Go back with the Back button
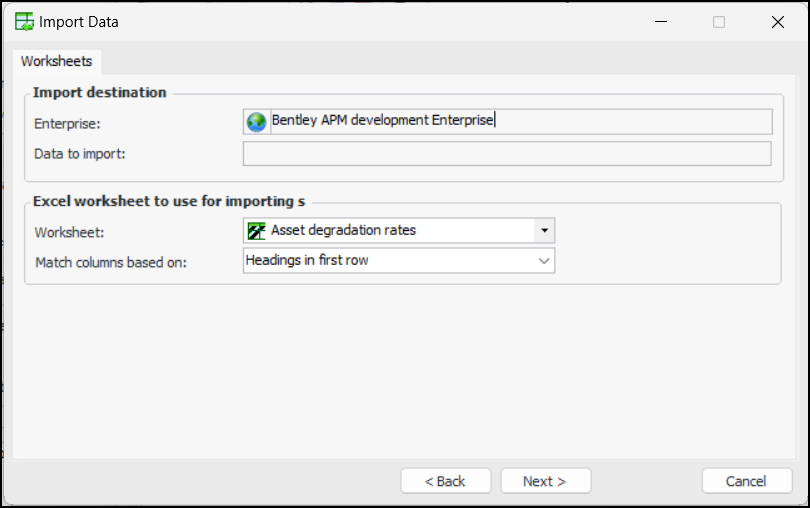The height and width of the screenshot is (508, 810). (445, 481)
